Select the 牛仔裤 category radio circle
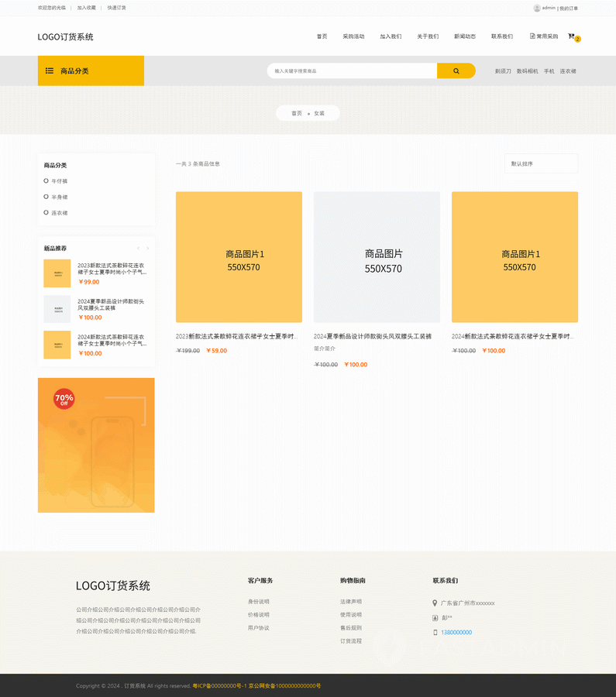Image resolution: width=616 pixels, height=697 pixels. tap(46, 181)
